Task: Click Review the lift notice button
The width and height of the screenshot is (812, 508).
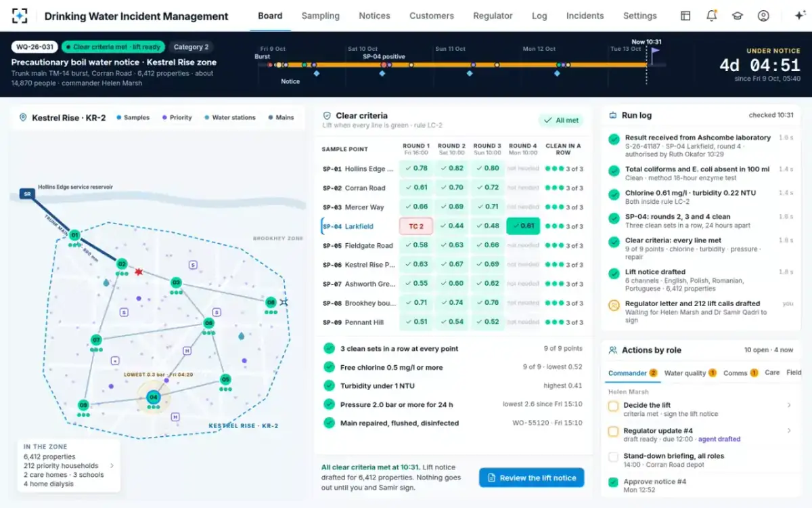Action: tap(531, 478)
